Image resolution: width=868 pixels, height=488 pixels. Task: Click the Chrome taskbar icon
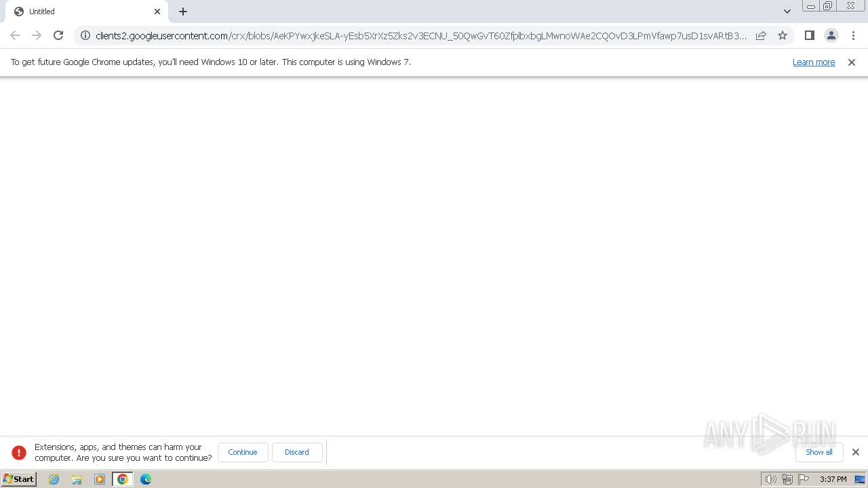click(x=123, y=479)
